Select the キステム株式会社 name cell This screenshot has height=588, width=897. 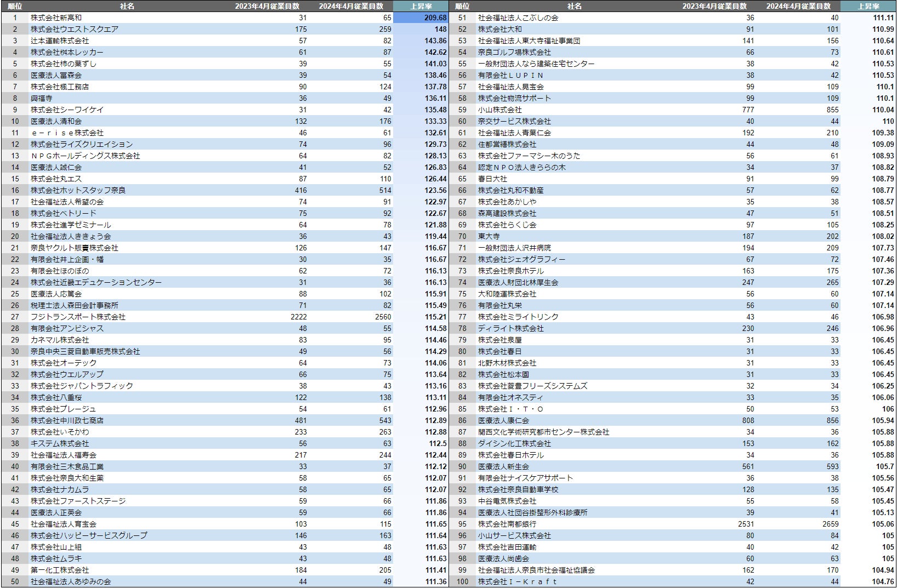click(60, 443)
